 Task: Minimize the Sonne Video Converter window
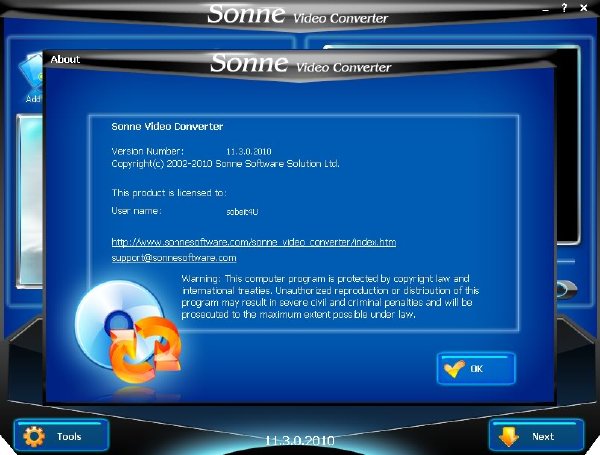[545, 9]
